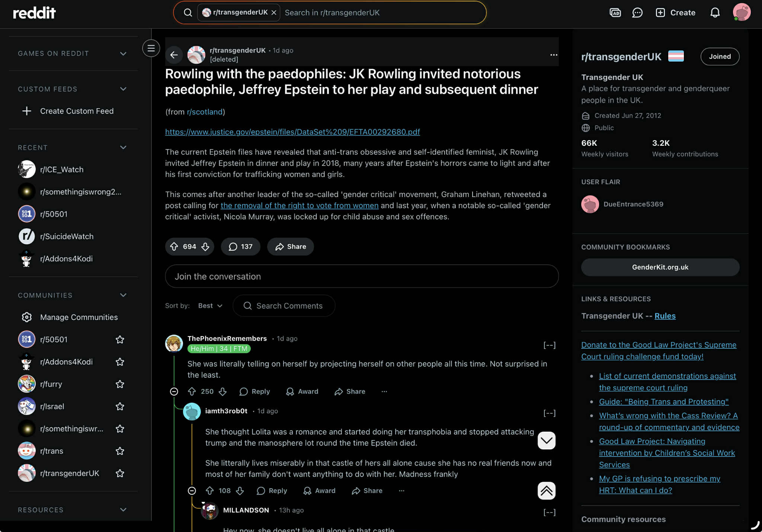The image size is (762, 532).
Task: Select Manage Communities in sidebar
Action: (x=79, y=317)
